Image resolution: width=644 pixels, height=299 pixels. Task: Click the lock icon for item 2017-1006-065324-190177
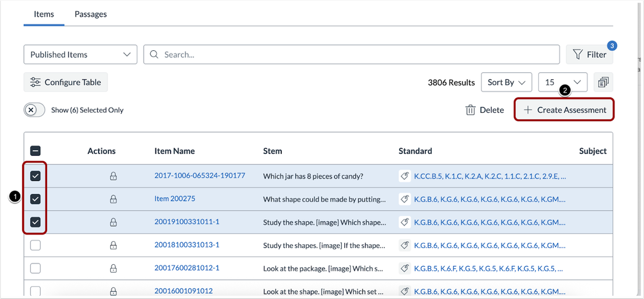pyautogui.click(x=113, y=176)
